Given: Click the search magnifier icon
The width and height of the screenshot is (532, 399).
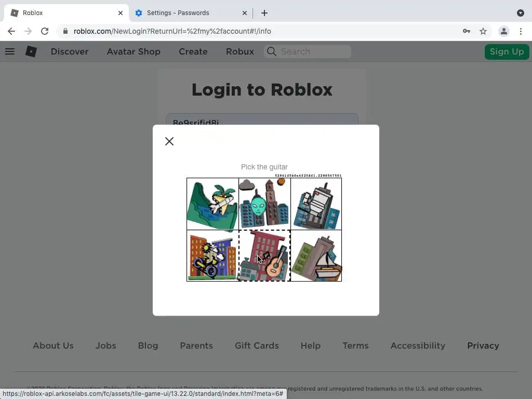Looking at the screenshot, I should point(271,51).
